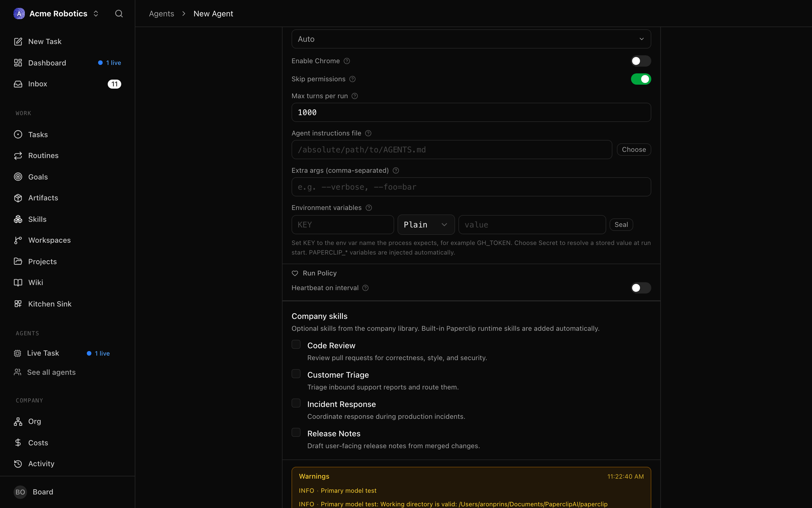Click the Goals target icon
Image resolution: width=812 pixels, height=508 pixels.
click(18, 177)
